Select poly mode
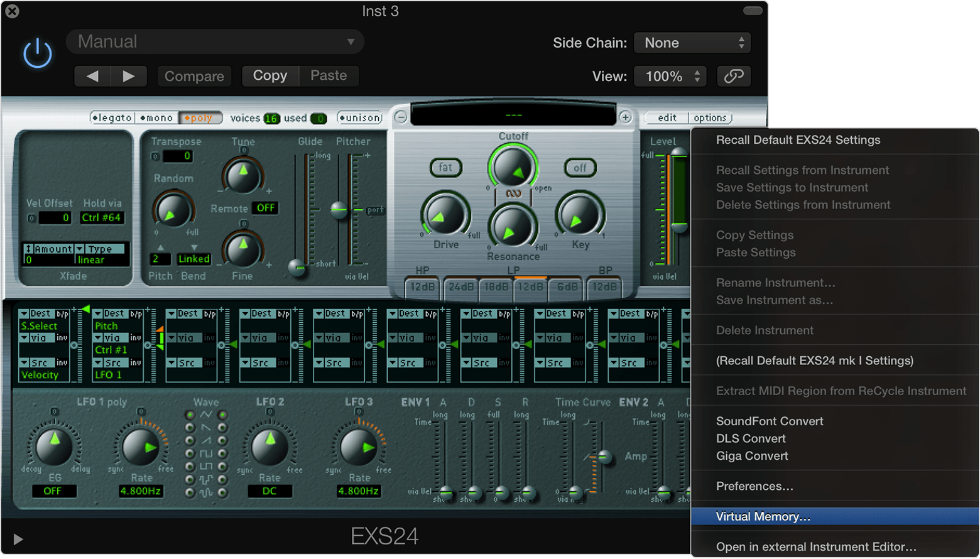Image resolution: width=980 pixels, height=559 pixels. click(x=200, y=117)
